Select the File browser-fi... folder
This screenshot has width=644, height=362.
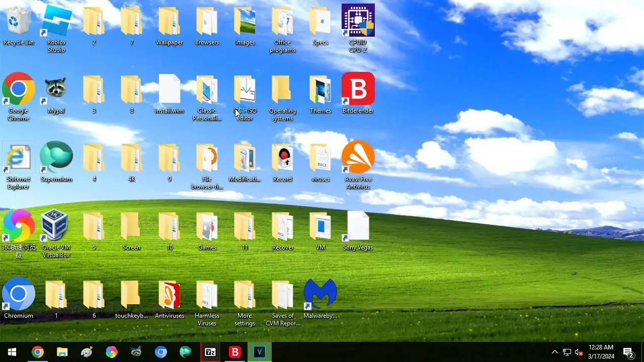(207, 165)
